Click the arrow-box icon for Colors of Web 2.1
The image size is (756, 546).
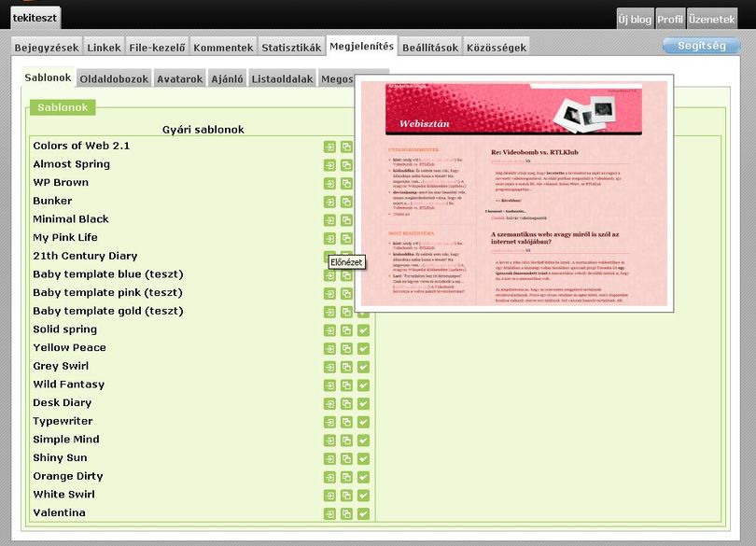click(x=329, y=147)
